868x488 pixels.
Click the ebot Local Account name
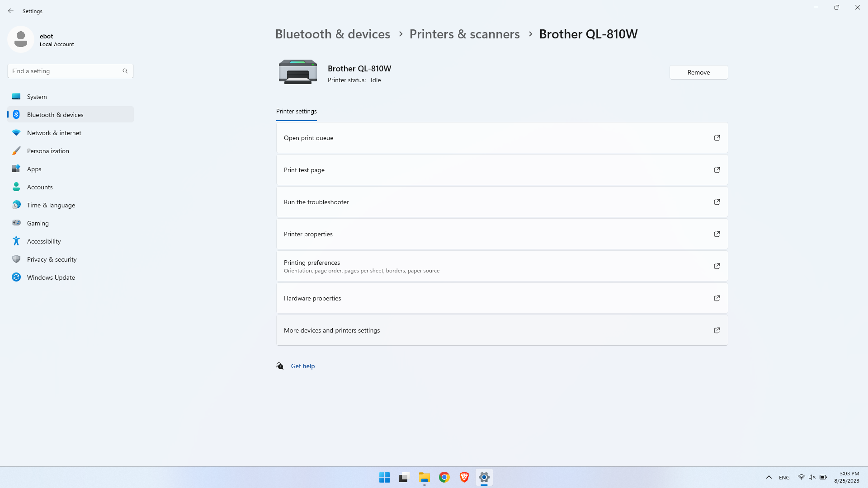click(x=57, y=40)
